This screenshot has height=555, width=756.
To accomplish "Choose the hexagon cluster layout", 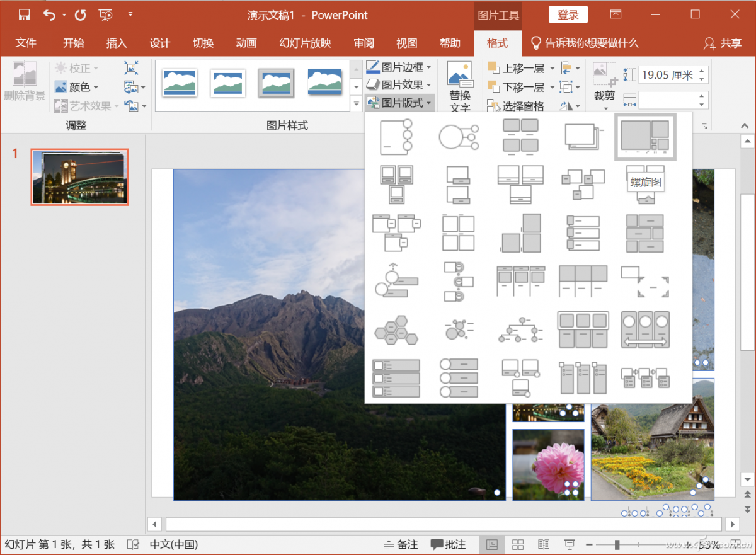I will coord(396,329).
